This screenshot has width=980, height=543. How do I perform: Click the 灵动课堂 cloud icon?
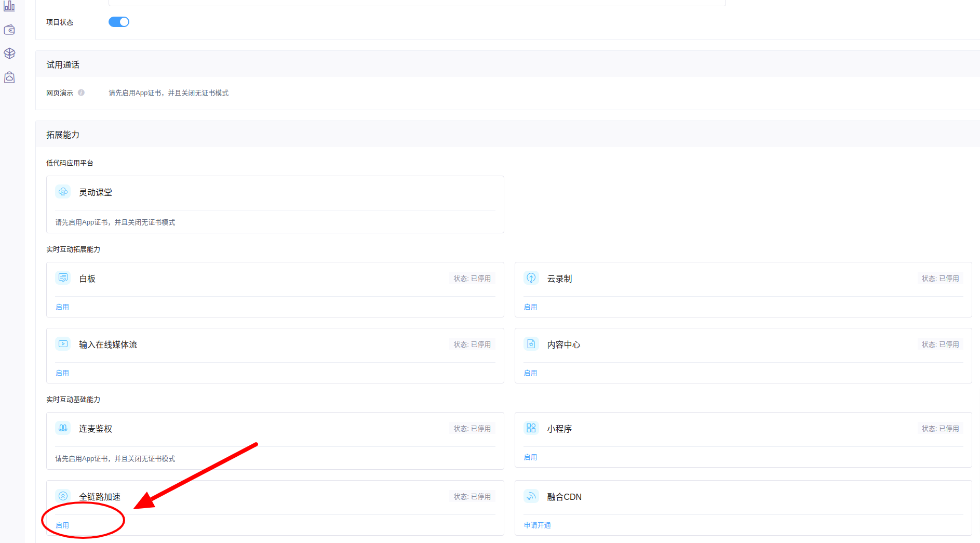pyautogui.click(x=63, y=192)
